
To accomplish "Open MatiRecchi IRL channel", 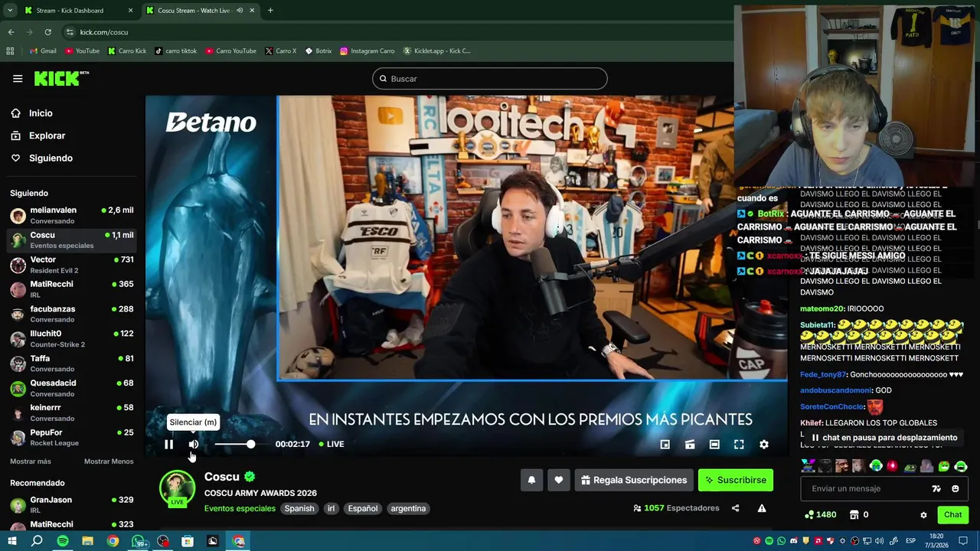I will tap(72, 289).
